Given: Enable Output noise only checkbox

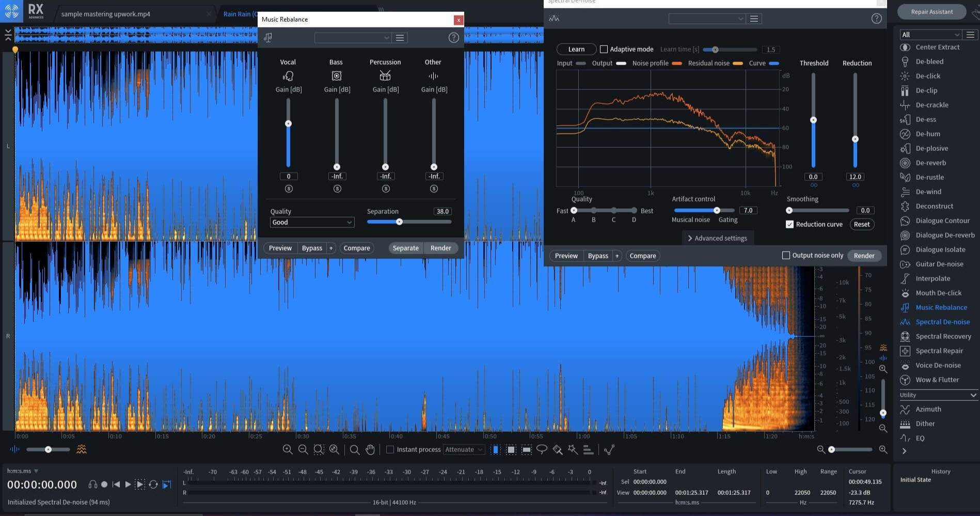Looking at the screenshot, I should 786,255.
